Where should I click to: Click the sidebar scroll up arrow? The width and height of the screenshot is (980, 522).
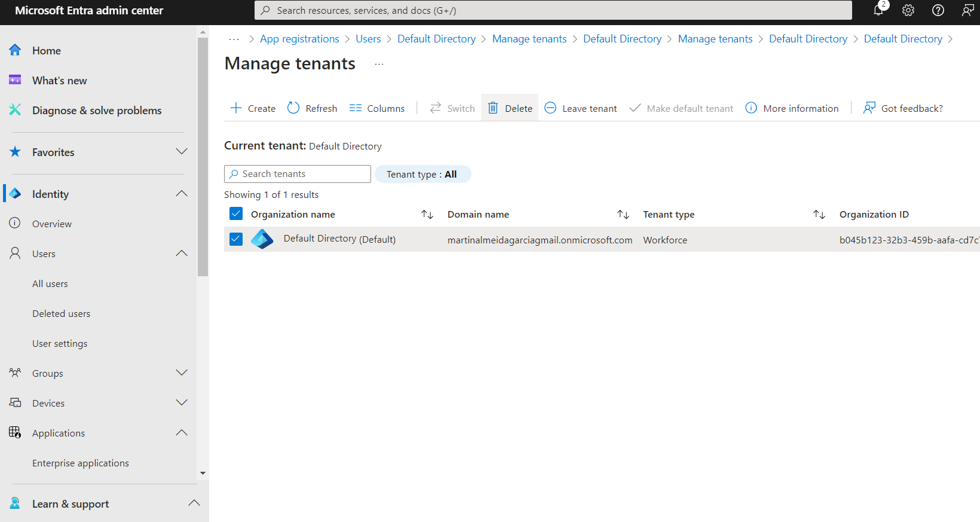pyautogui.click(x=203, y=32)
